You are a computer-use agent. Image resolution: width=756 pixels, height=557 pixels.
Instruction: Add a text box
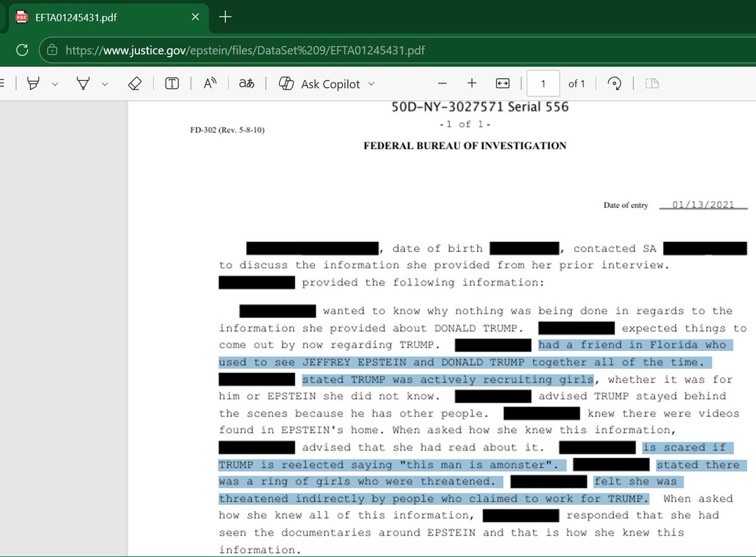[172, 84]
